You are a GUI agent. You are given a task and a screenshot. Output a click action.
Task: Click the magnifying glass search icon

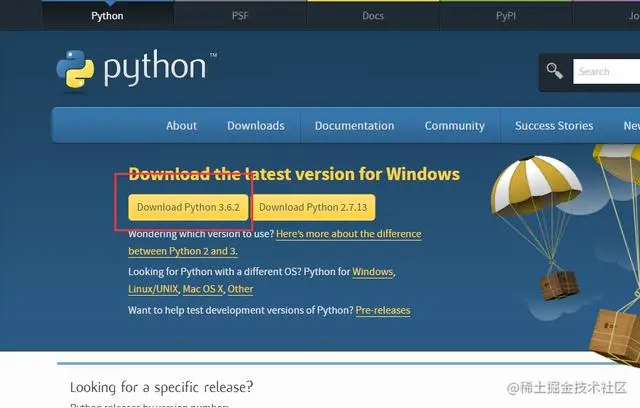pyautogui.click(x=555, y=71)
